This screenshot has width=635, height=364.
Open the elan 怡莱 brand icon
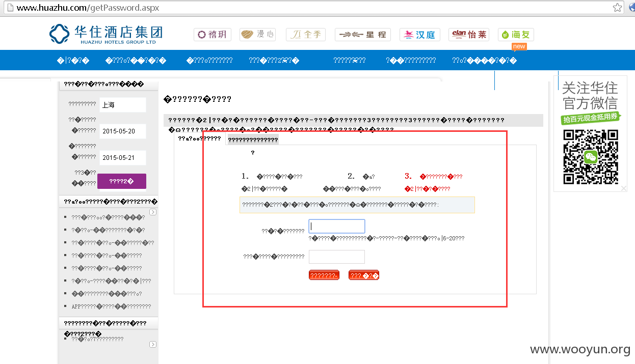click(x=469, y=35)
